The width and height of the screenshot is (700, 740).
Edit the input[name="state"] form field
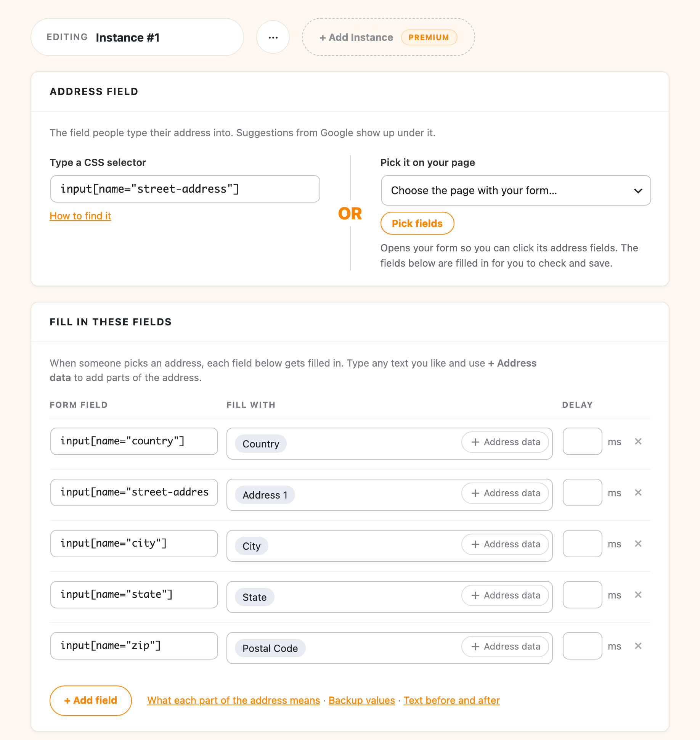pyautogui.click(x=134, y=595)
